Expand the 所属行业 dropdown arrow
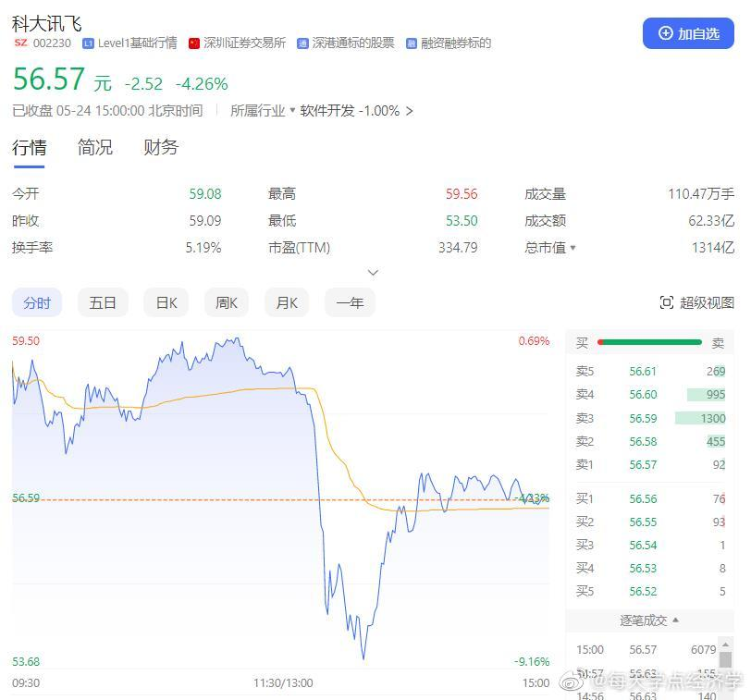The image size is (751, 700). tap(292, 111)
